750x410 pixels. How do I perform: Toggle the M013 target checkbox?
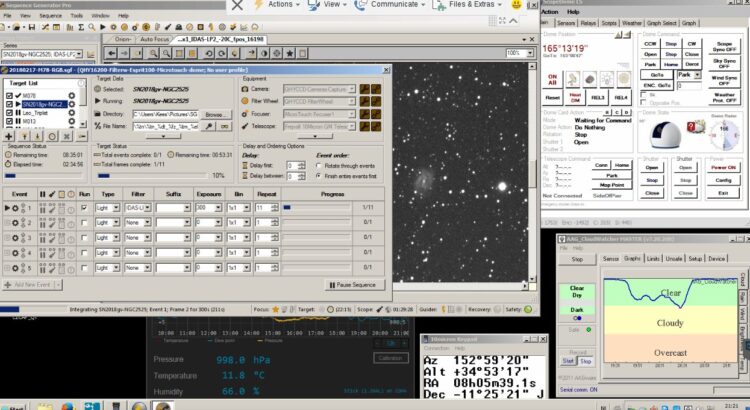(x=10, y=122)
